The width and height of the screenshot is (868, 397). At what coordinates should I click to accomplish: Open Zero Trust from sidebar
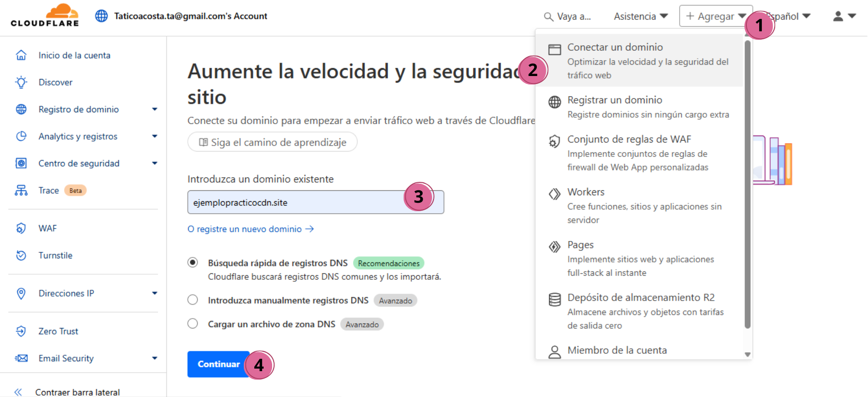point(59,331)
